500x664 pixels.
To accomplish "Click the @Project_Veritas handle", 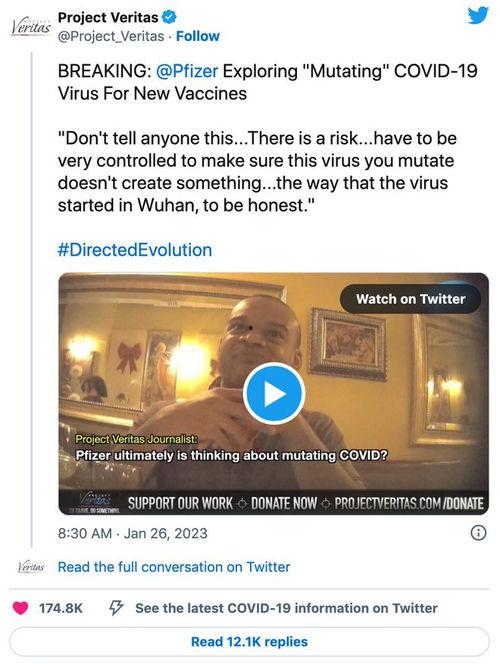I will 111,36.
